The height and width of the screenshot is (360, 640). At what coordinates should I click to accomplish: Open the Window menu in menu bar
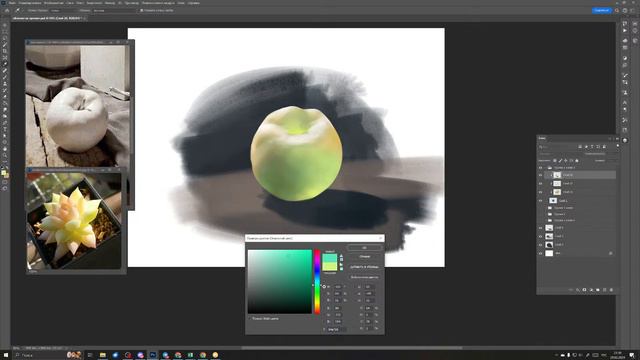click(x=181, y=3)
